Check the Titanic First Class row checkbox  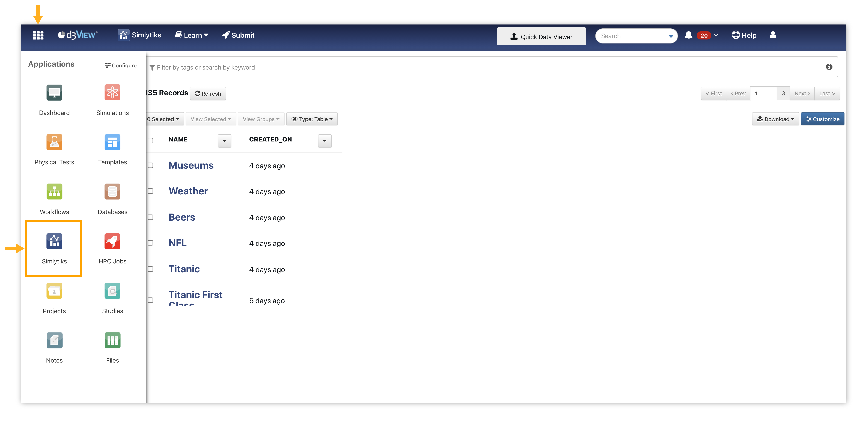[150, 300]
